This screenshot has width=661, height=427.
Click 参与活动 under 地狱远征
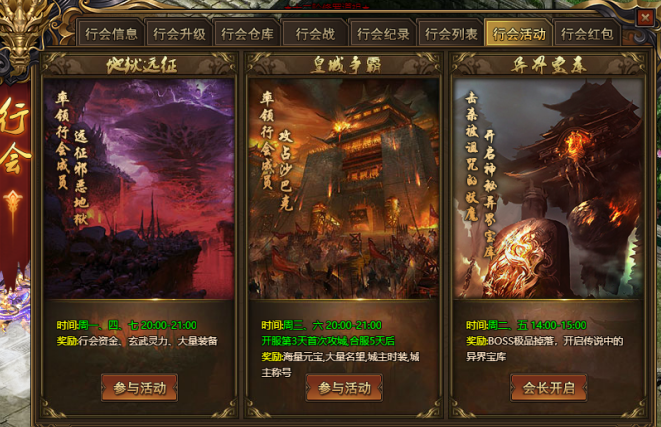click(x=140, y=388)
